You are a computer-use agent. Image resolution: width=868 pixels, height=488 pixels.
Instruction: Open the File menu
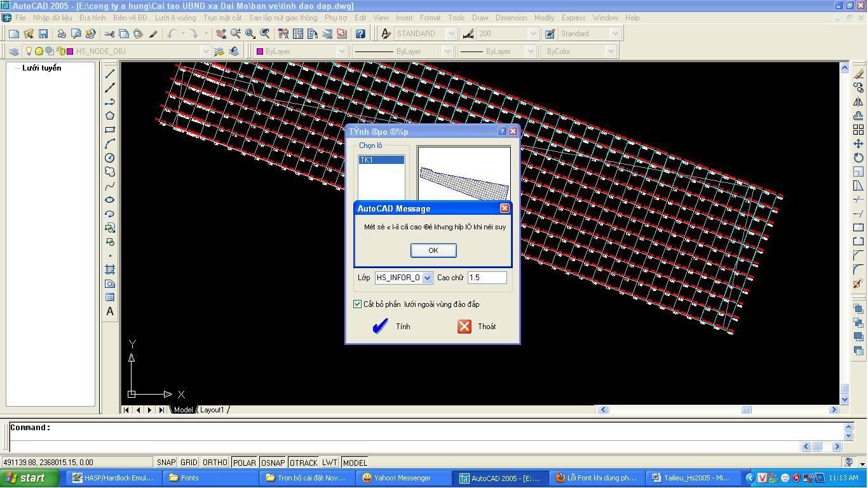point(20,18)
